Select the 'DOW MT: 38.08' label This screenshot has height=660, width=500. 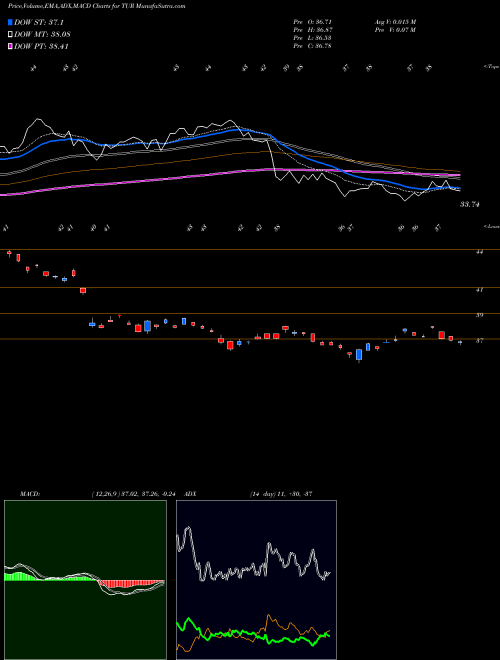click(x=42, y=34)
